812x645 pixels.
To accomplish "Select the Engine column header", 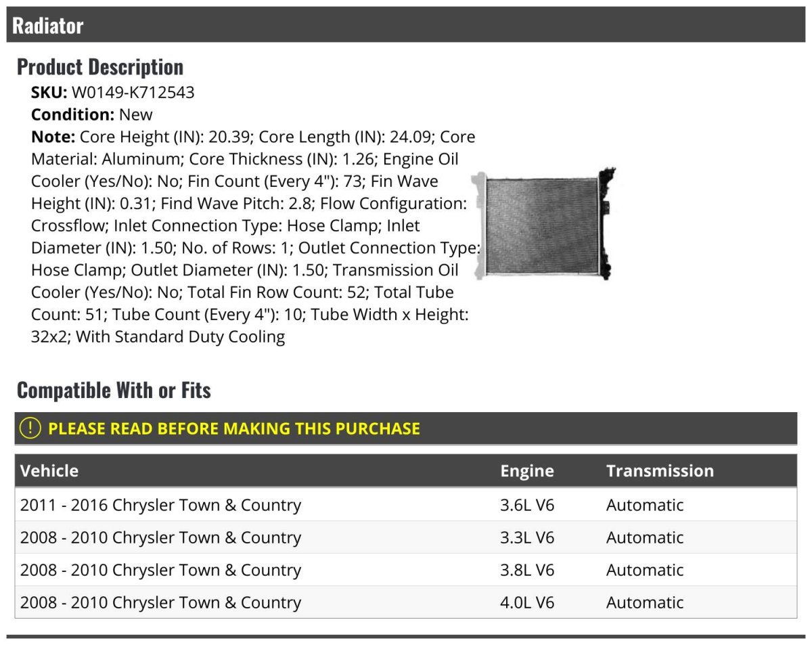I will (526, 471).
